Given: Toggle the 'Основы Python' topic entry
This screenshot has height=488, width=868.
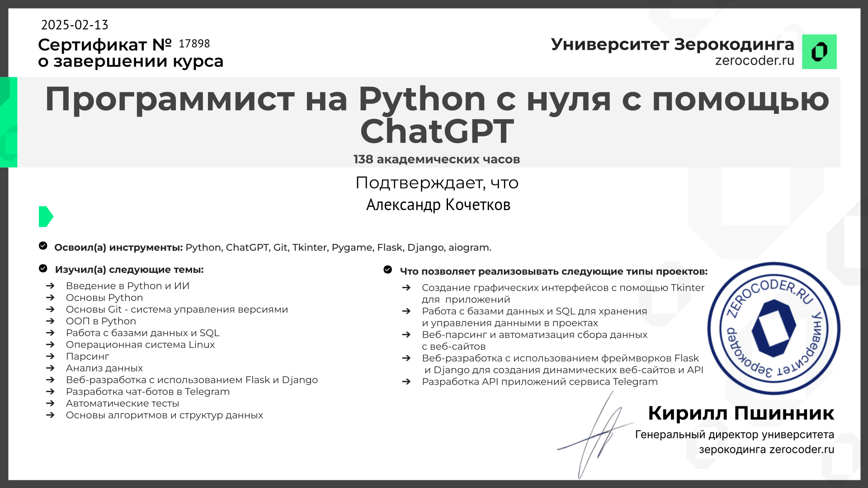Looking at the screenshot, I should 104,298.
